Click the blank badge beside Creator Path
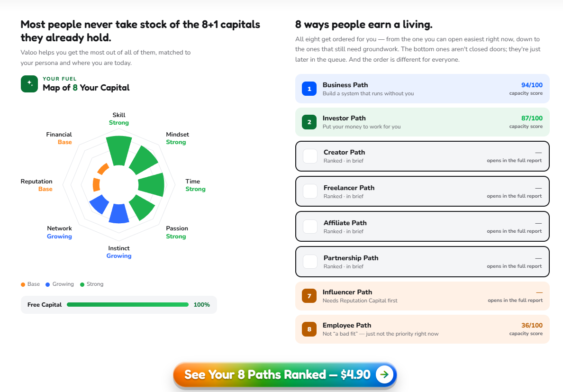 [x=310, y=156]
